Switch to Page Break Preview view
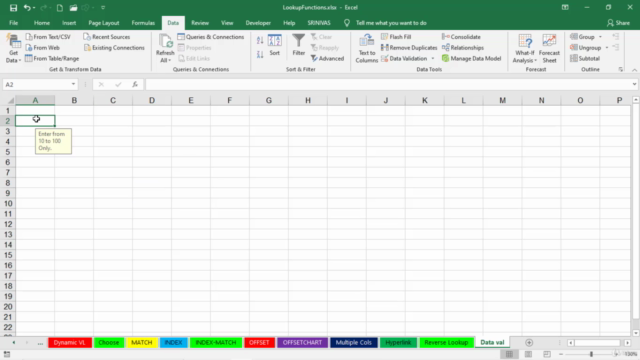The image size is (640, 360). [547, 354]
